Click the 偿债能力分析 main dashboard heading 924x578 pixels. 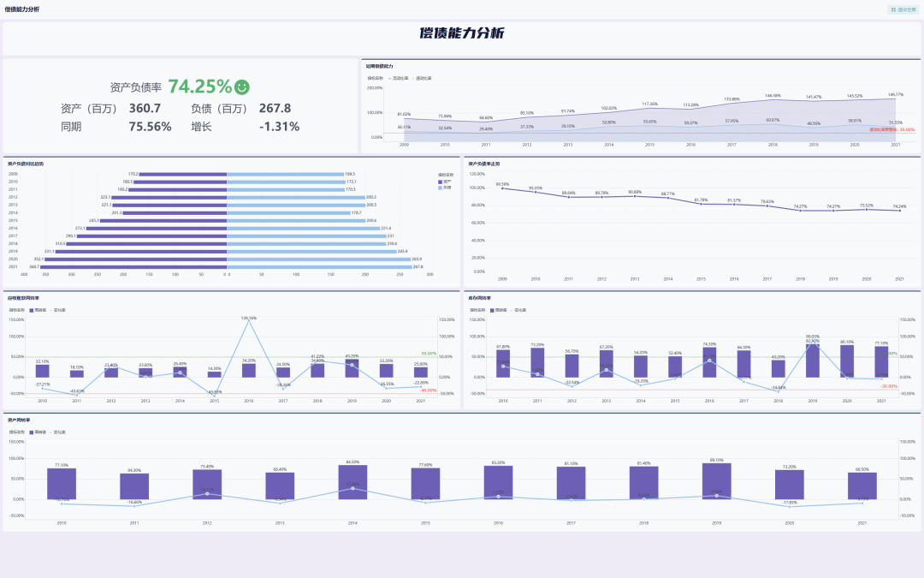pyautogui.click(x=462, y=33)
